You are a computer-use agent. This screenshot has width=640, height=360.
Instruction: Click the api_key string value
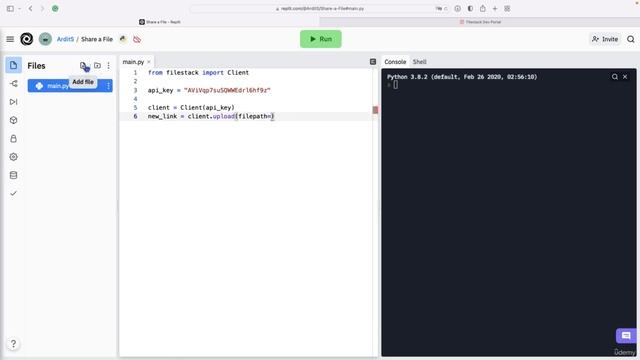tap(227, 90)
